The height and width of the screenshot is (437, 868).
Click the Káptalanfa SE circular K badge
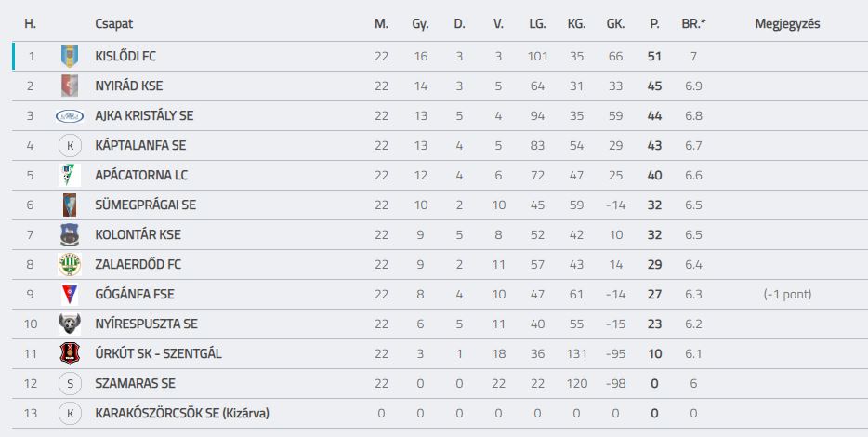tap(70, 146)
